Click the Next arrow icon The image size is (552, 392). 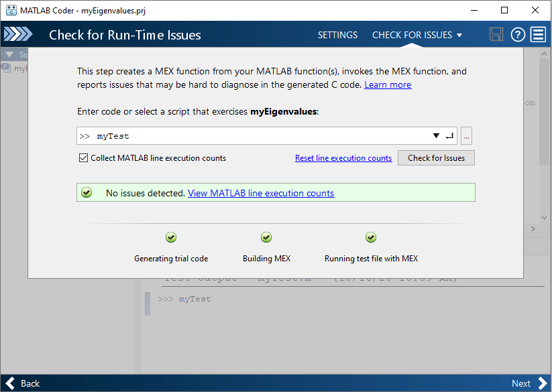point(543,383)
